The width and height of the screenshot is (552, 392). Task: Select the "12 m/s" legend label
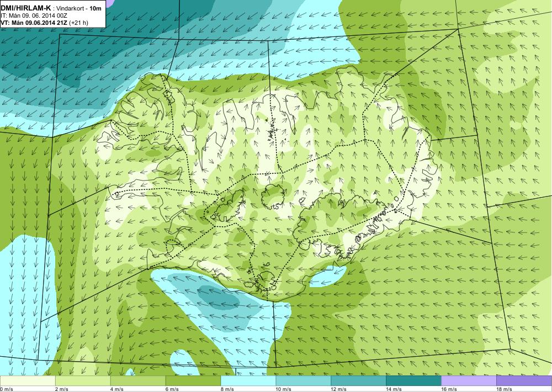339,389
